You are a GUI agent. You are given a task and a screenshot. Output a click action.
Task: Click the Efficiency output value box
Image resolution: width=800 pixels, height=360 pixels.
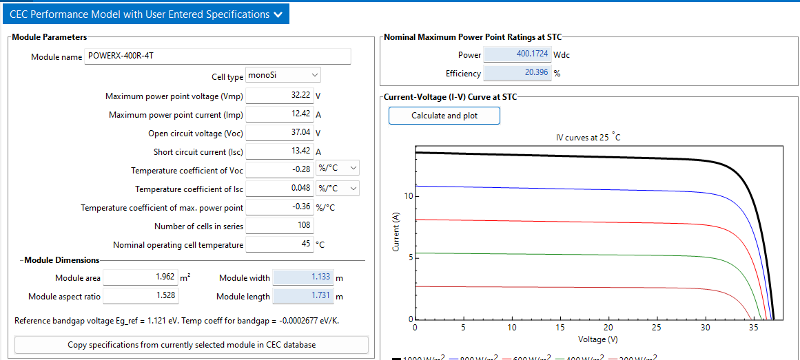point(517,73)
